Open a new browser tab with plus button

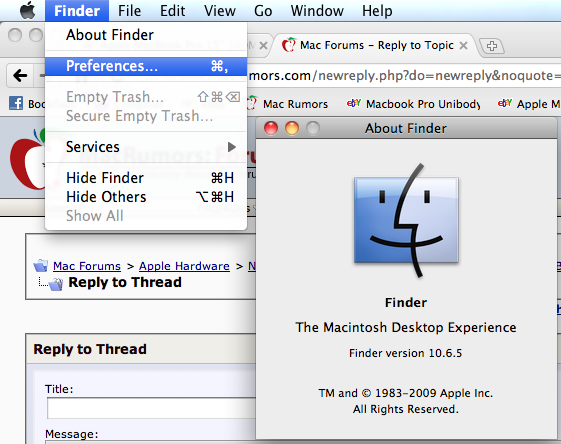point(492,46)
